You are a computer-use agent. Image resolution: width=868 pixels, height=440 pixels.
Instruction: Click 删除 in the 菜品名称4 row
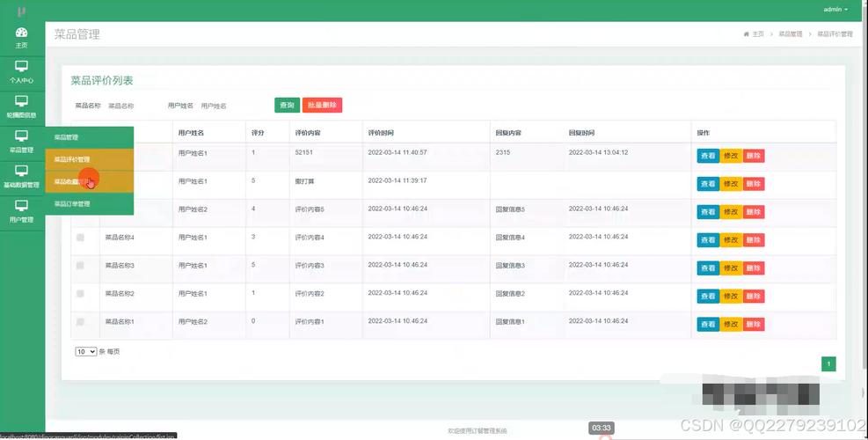[x=754, y=240]
